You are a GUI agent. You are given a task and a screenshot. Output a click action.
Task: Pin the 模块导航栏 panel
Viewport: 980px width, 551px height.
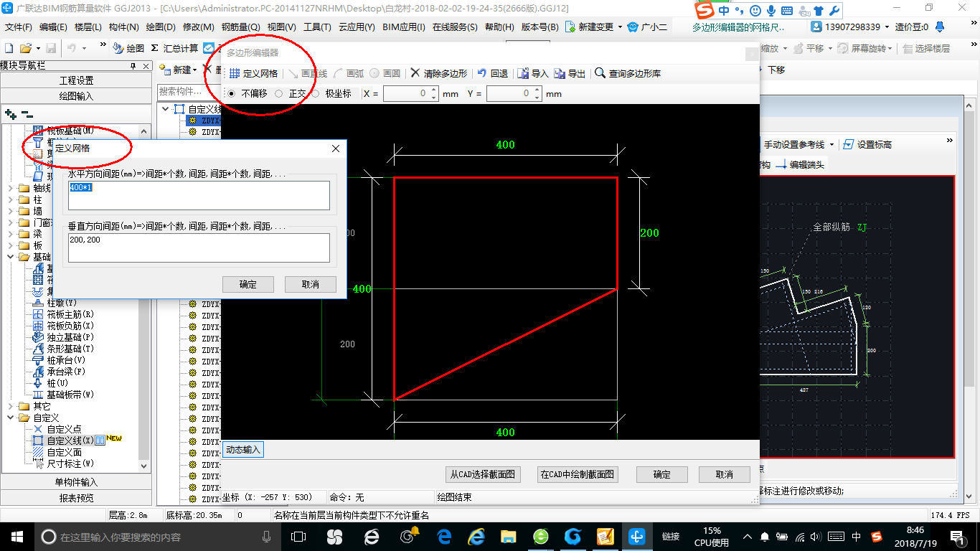pyautogui.click(x=133, y=66)
